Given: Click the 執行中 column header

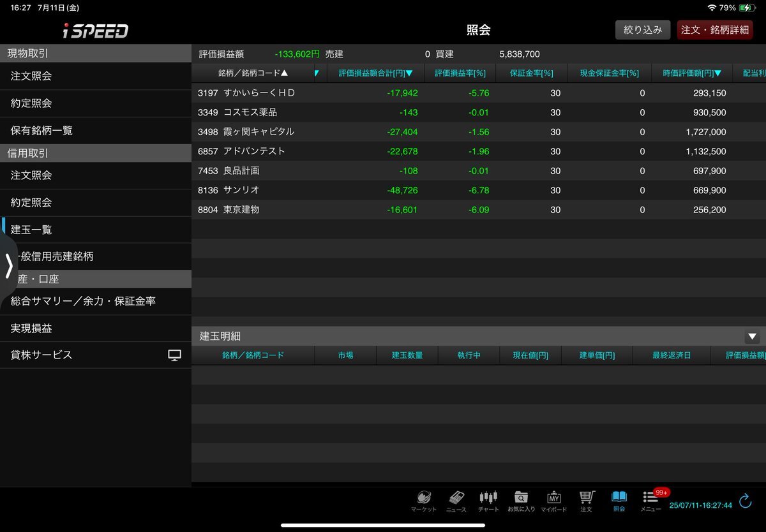Looking at the screenshot, I should coord(469,355).
